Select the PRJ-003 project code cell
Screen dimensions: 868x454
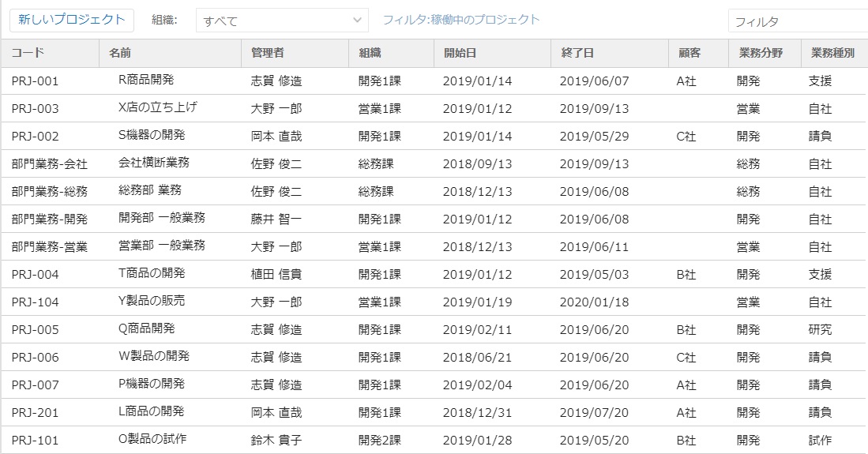pyautogui.click(x=35, y=108)
